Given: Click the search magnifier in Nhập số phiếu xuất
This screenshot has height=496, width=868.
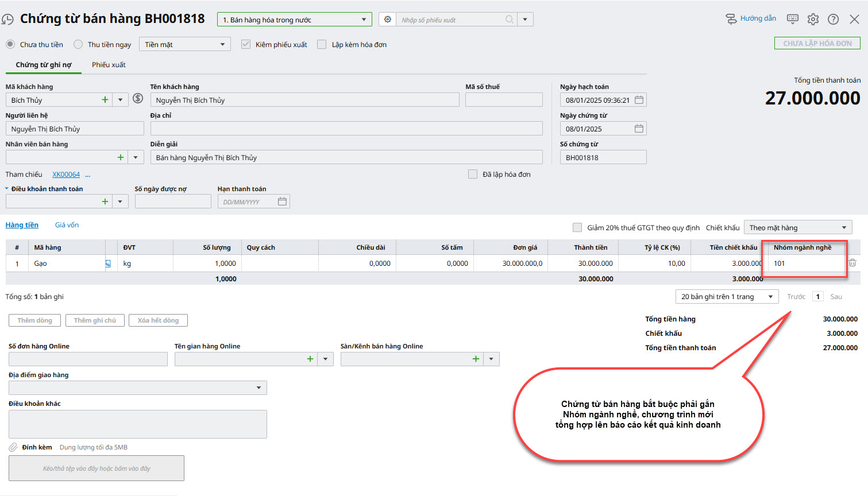Looking at the screenshot, I should [x=509, y=20].
